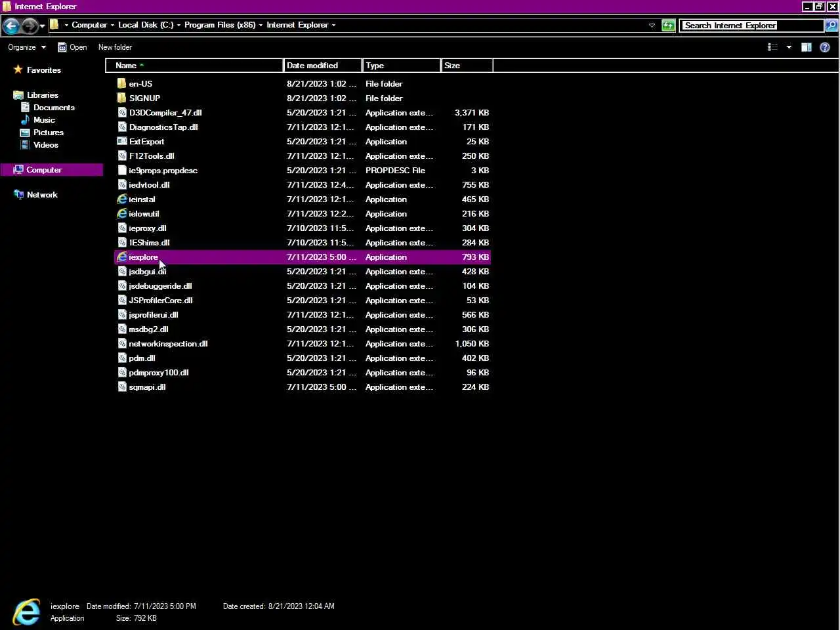840x630 pixels.
Task: Select the msdbg2.dll file icon
Action: (x=122, y=329)
